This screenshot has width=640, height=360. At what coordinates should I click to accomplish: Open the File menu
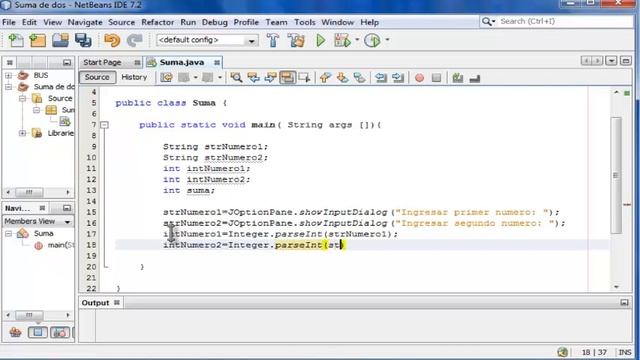(x=9, y=22)
